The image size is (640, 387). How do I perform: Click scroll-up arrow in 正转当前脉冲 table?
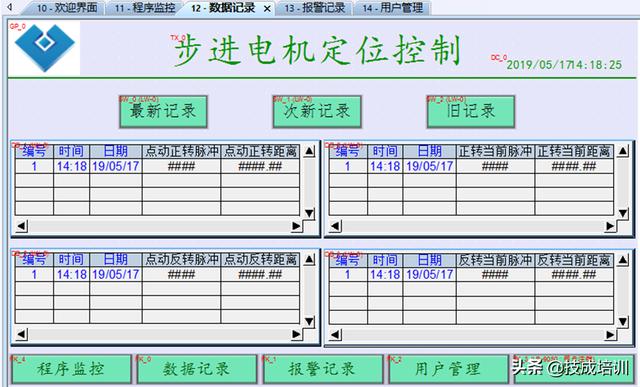point(623,151)
